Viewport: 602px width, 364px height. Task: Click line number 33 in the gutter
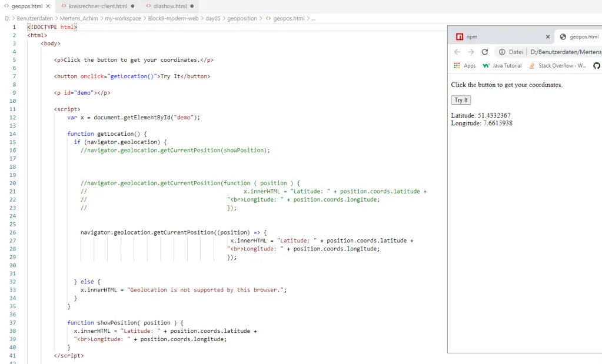pos(13,290)
